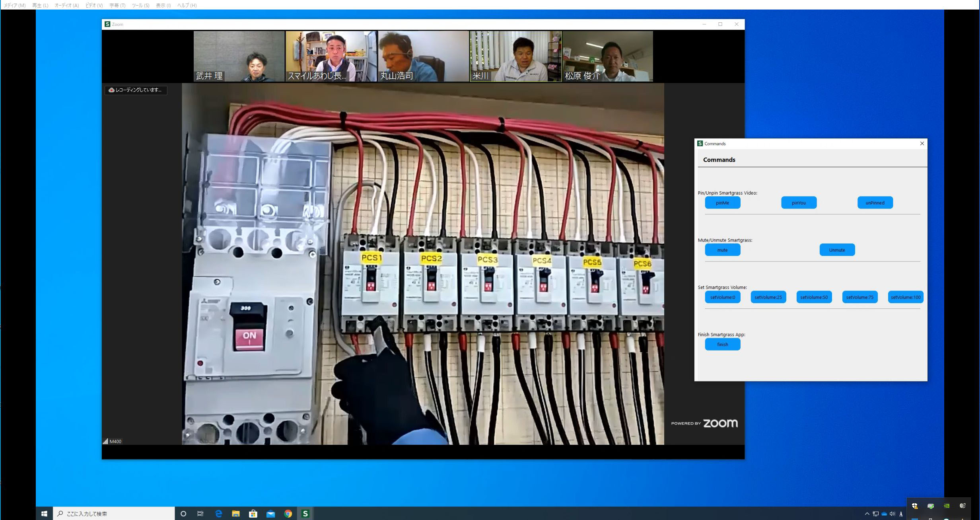Launch Google Chrome from the taskbar

tap(288, 514)
